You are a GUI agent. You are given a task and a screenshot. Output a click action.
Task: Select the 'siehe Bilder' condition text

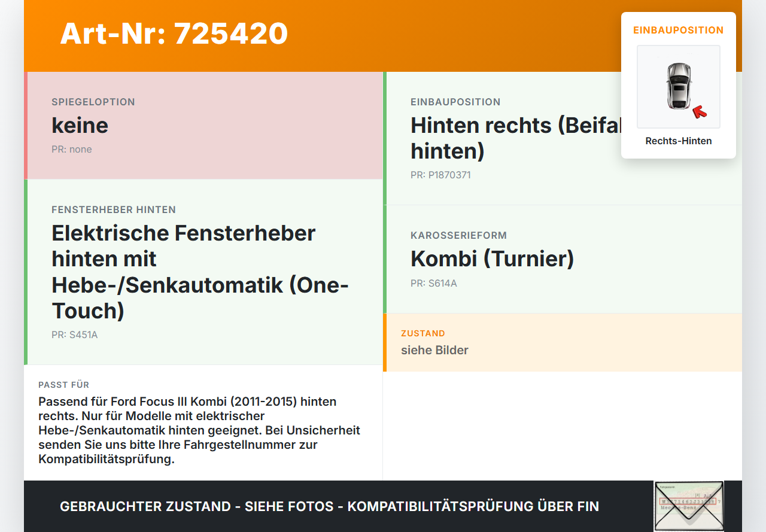(434, 350)
